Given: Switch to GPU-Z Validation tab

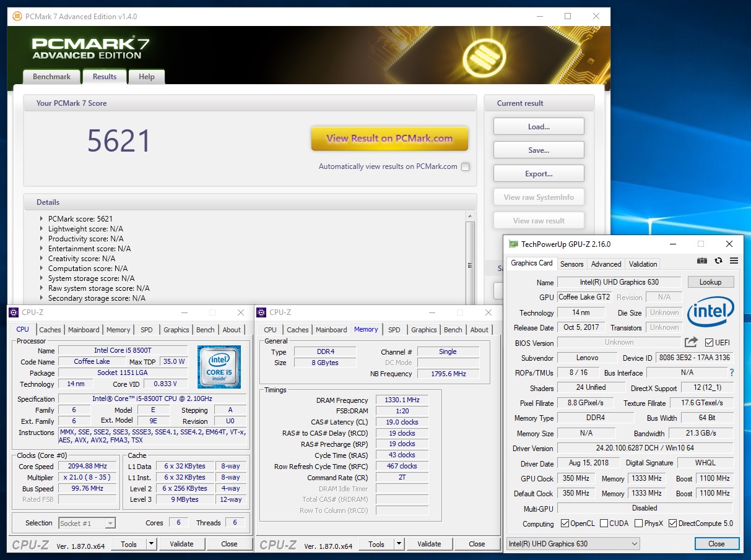Looking at the screenshot, I should pyautogui.click(x=643, y=264).
